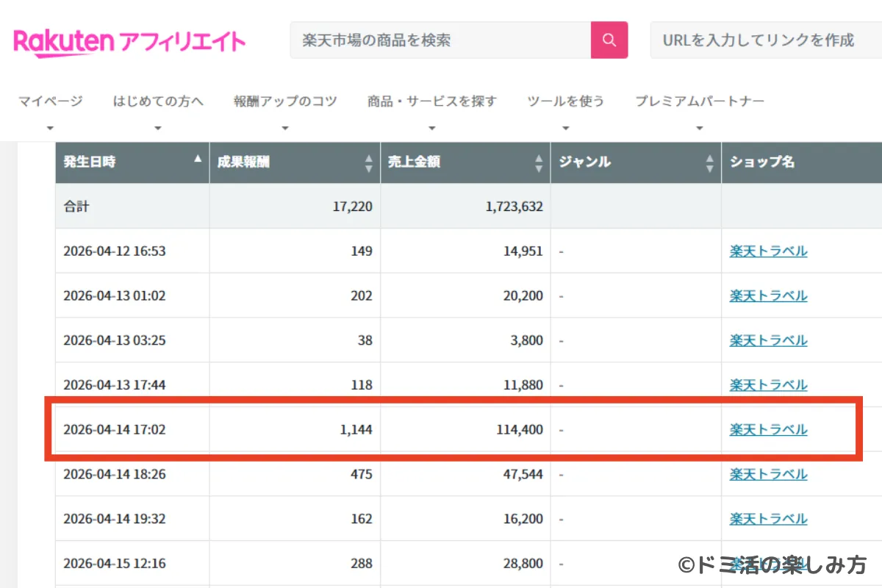Click the 売上金額 value 28,800
This screenshot has height=588, width=882.
coord(523,564)
